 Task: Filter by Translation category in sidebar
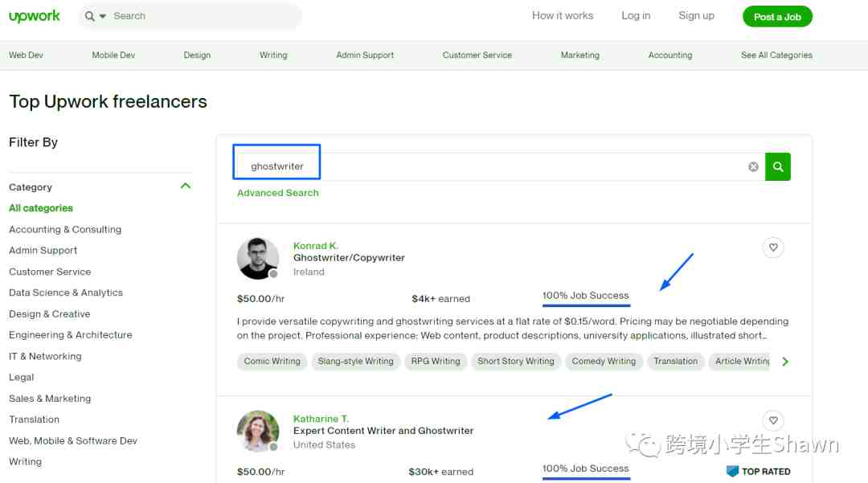click(34, 420)
